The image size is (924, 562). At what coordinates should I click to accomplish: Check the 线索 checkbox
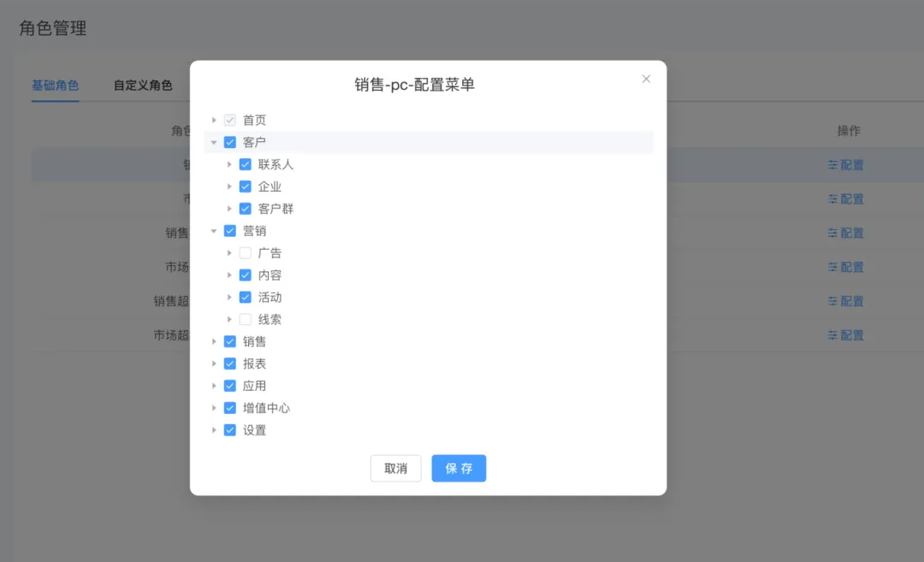point(246,320)
